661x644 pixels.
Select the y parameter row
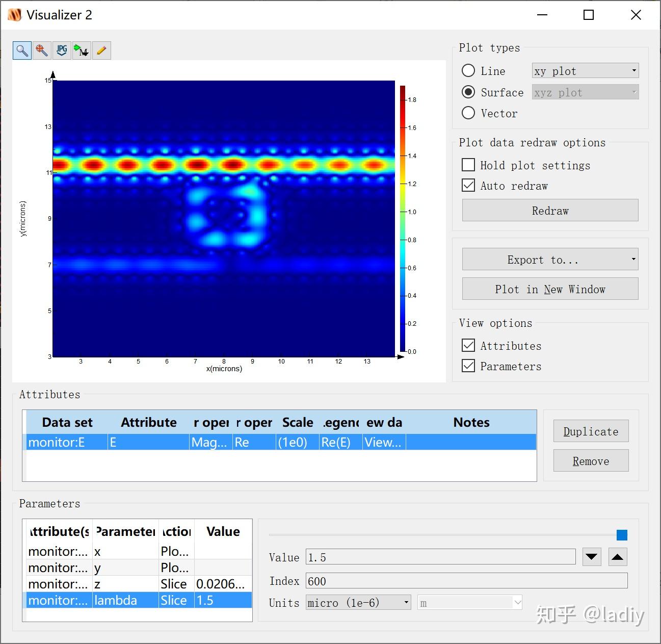tap(139, 568)
